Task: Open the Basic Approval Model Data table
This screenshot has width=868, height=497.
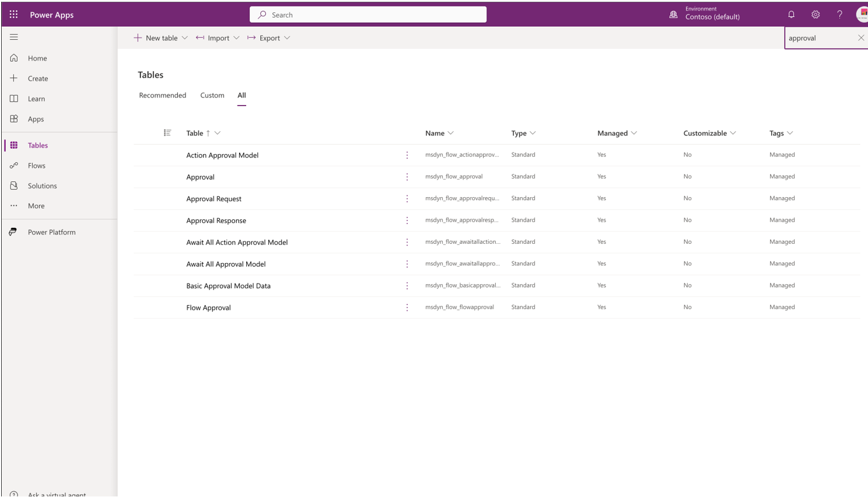Action: pos(228,286)
